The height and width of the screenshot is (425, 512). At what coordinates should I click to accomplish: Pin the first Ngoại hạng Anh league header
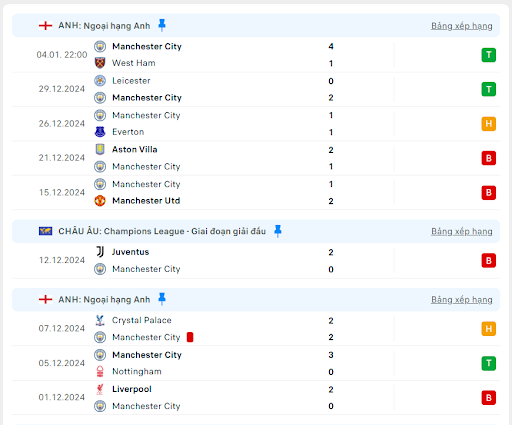coord(162,25)
